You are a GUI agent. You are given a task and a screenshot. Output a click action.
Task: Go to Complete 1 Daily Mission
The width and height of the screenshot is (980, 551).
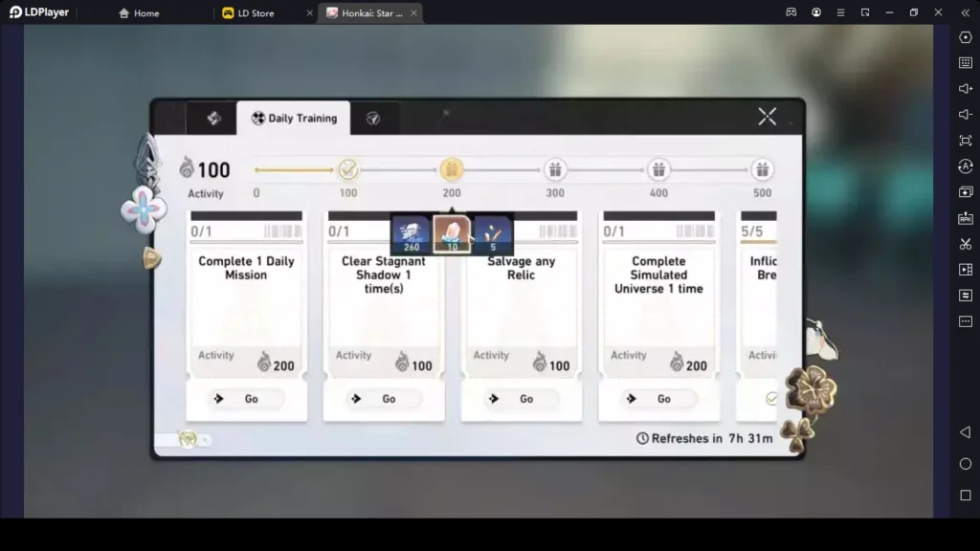[246, 399]
